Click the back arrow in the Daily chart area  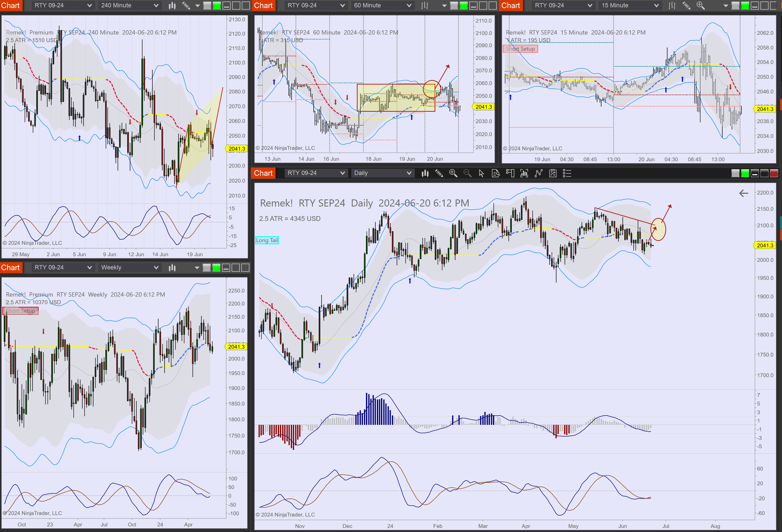point(744,193)
